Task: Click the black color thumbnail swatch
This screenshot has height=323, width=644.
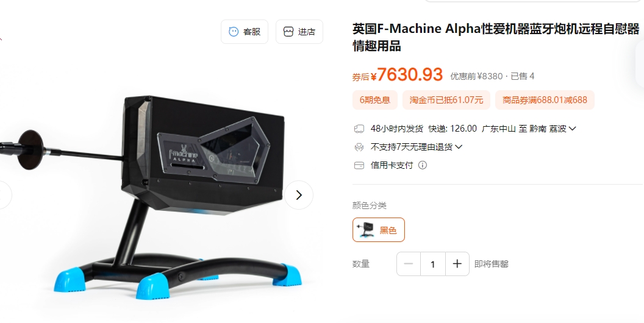Action: pos(365,230)
